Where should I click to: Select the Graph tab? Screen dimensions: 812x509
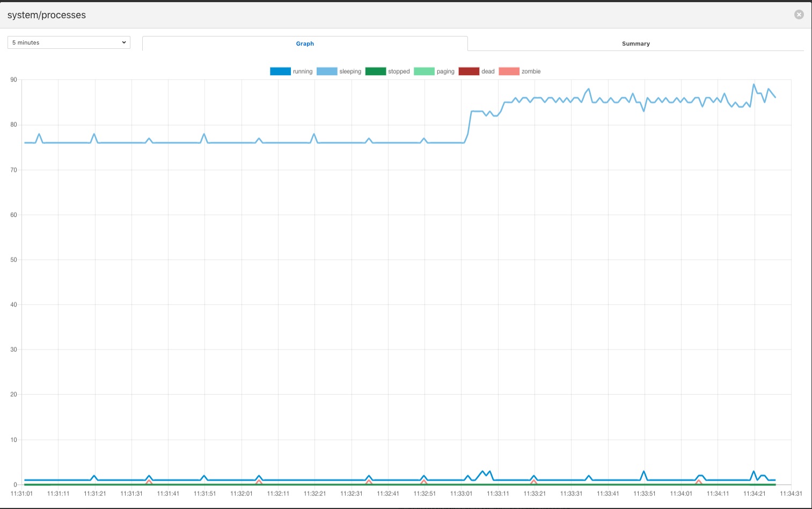pos(305,43)
